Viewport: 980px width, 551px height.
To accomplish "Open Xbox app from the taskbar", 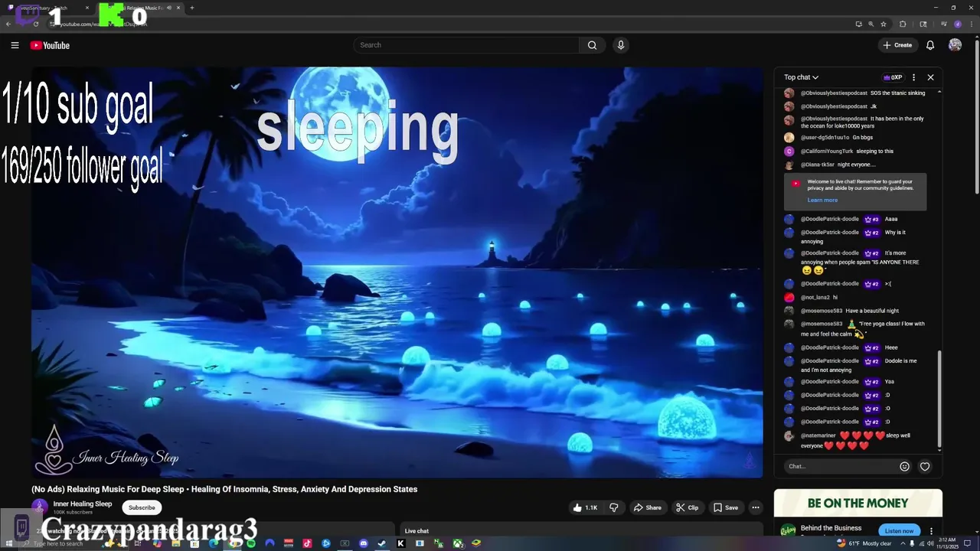I will [x=457, y=543].
